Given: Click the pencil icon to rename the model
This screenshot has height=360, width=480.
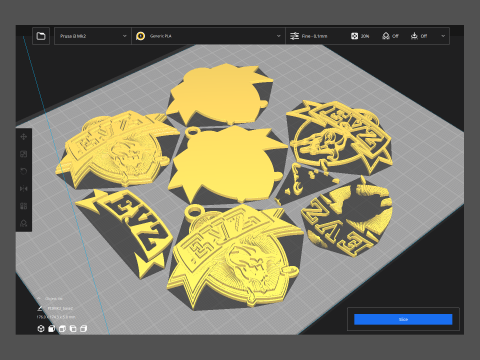Looking at the screenshot, I should click(x=40, y=308).
